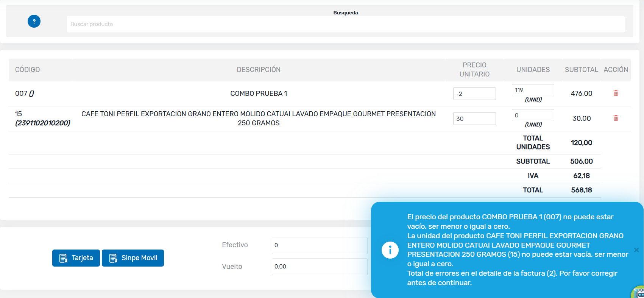This screenshot has height=298, width=644.
Task: Click the blue question mark help icon
Action: pyautogui.click(x=34, y=21)
